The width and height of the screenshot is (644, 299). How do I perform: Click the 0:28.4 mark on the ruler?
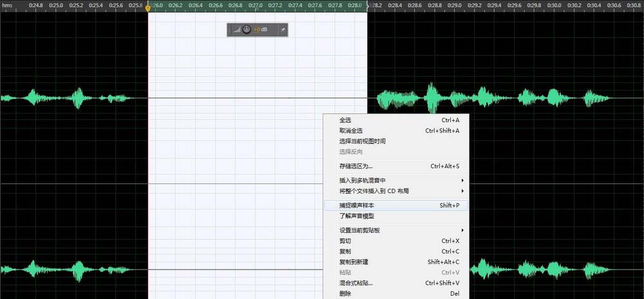[395, 5]
